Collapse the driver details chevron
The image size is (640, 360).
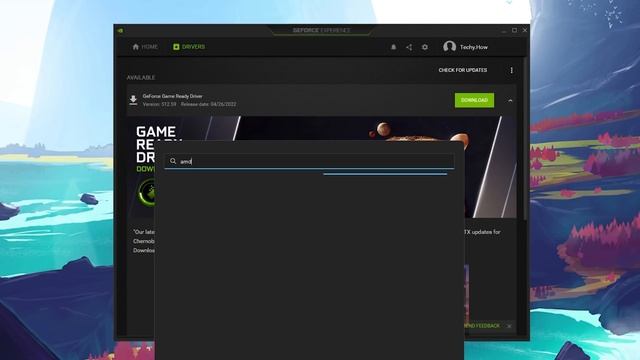coord(510,100)
